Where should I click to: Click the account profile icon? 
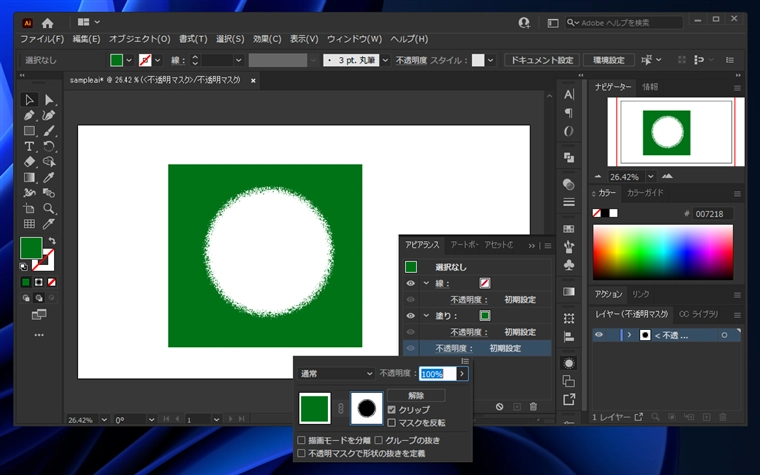pyautogui.click(x=524, y=23)
